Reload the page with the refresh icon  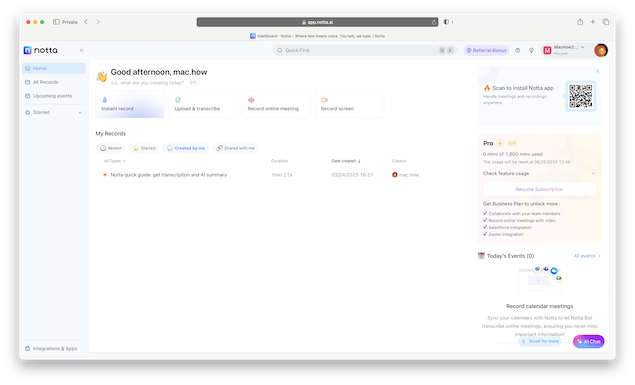[434, 22]
